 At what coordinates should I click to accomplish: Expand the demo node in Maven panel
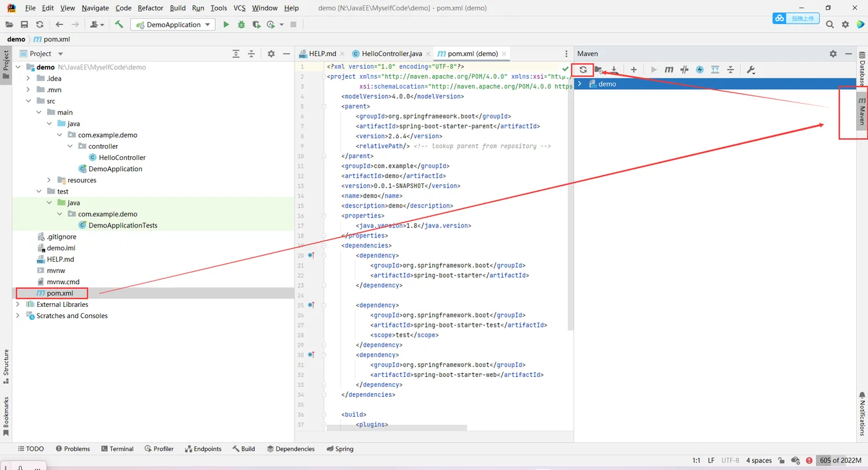580,84
